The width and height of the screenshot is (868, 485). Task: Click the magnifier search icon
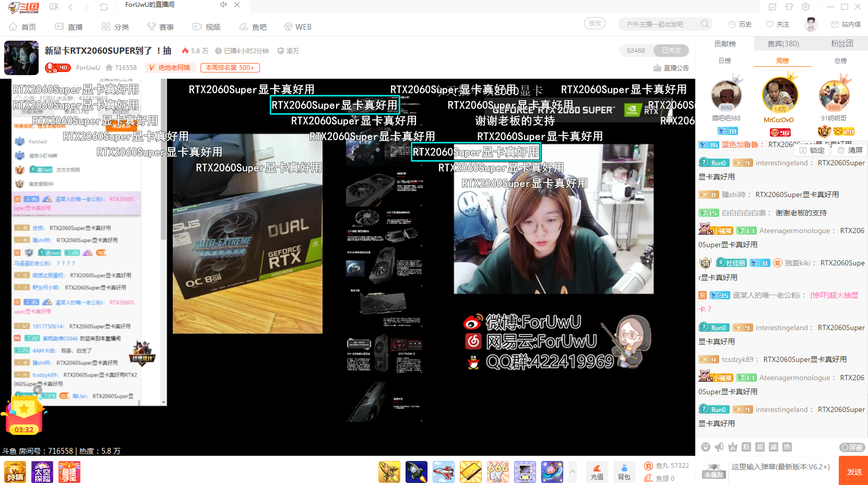705,24
